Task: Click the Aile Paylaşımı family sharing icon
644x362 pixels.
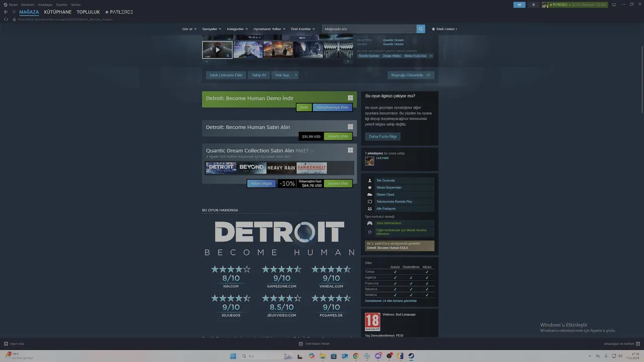Action: tap(370, 209)
